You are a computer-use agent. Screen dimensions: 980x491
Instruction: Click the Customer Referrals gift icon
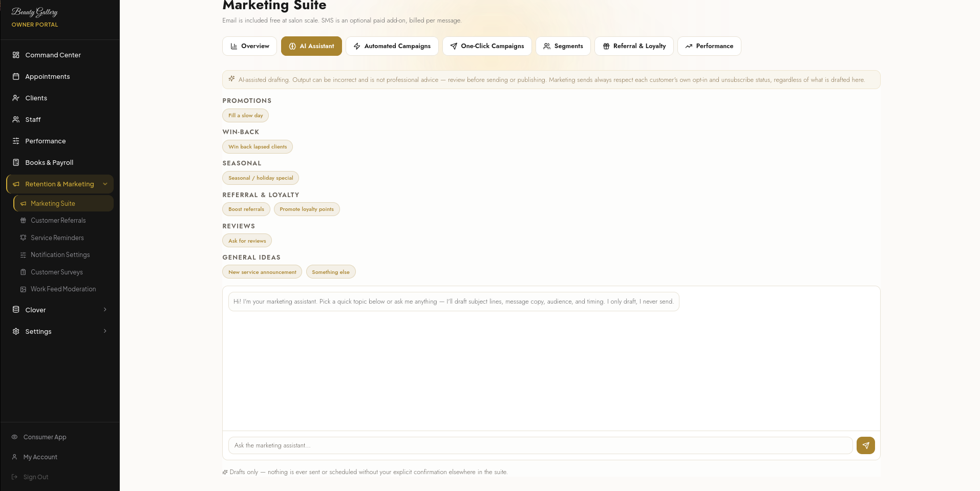pos(23,221)
